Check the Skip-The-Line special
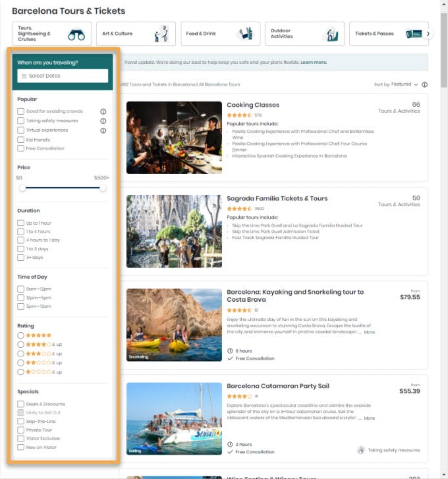The image size is (448, 479). [21, 421]
